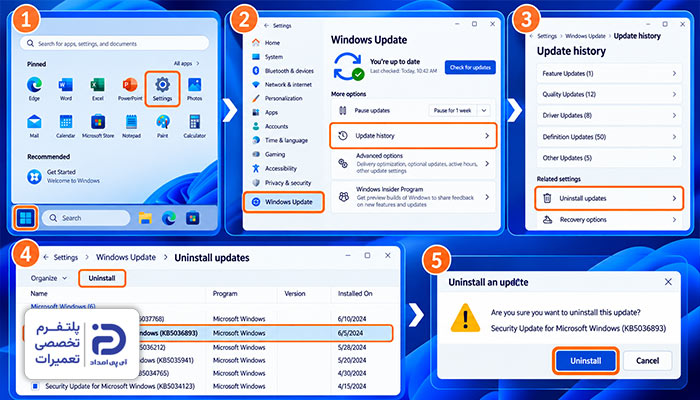Open Privacy & security in sidebar
Screen dimensions: 700x400
pos(282,183)
